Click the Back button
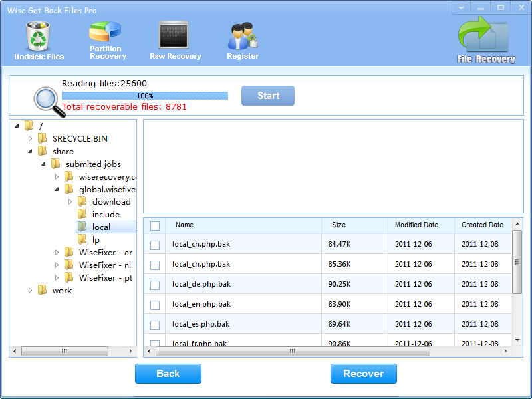This screenshot has width=532, height=399. point(168,374)
